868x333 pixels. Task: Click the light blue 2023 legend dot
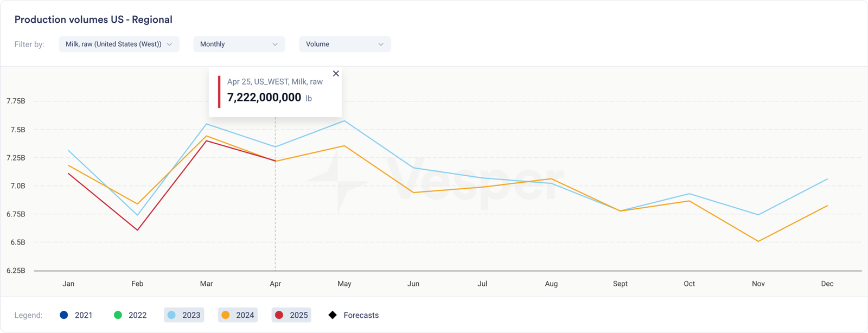pos(172,315)
